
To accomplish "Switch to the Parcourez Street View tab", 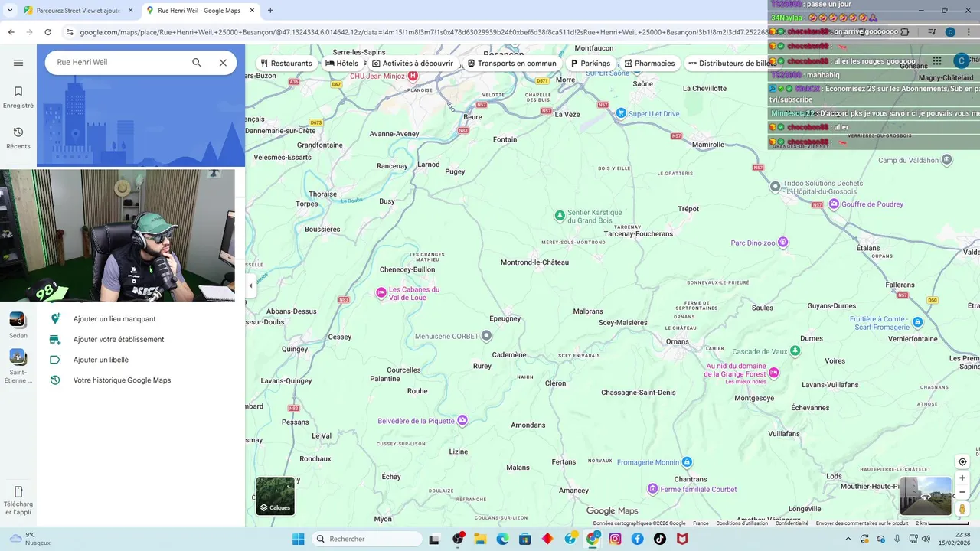I will point(77,11).
